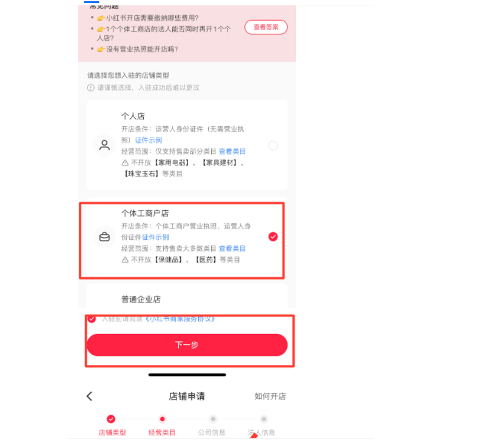Open 查看类目 link in 个体工商户店 card

click(x=232, y=249)
